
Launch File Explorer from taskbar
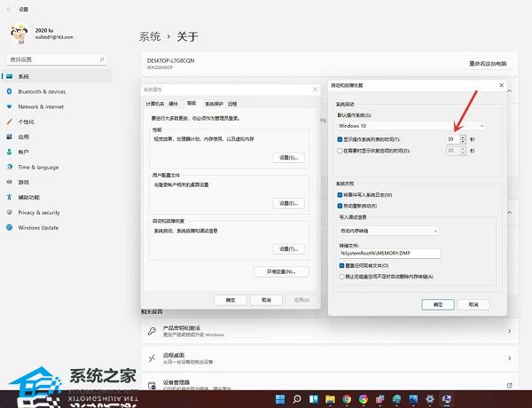330,399
